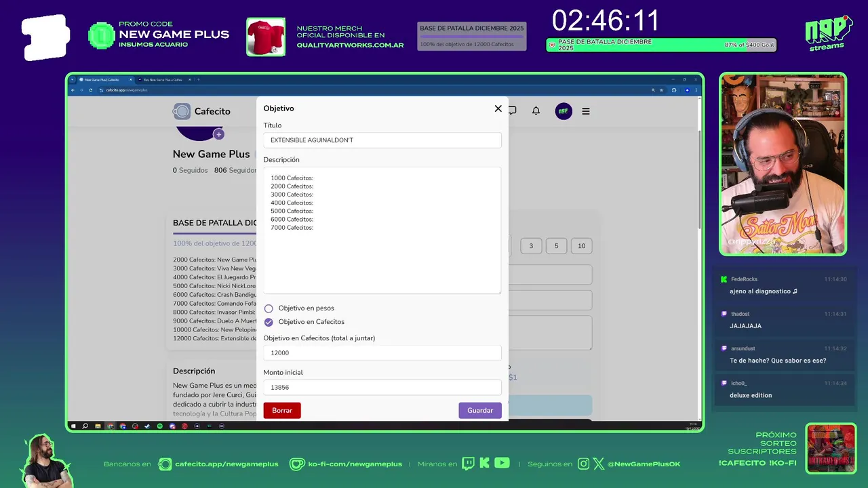Click the zoom magnifier in address bar
Screen dimensions: 868x488
click(653, 90)
